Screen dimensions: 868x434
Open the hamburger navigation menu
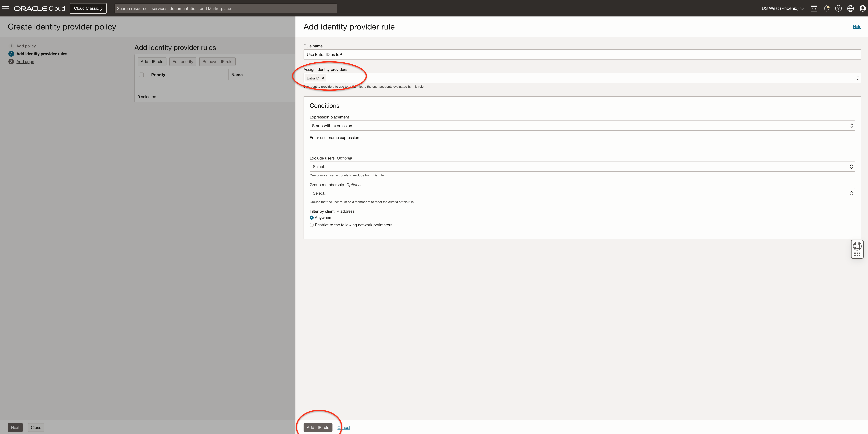tap(5, 8)
